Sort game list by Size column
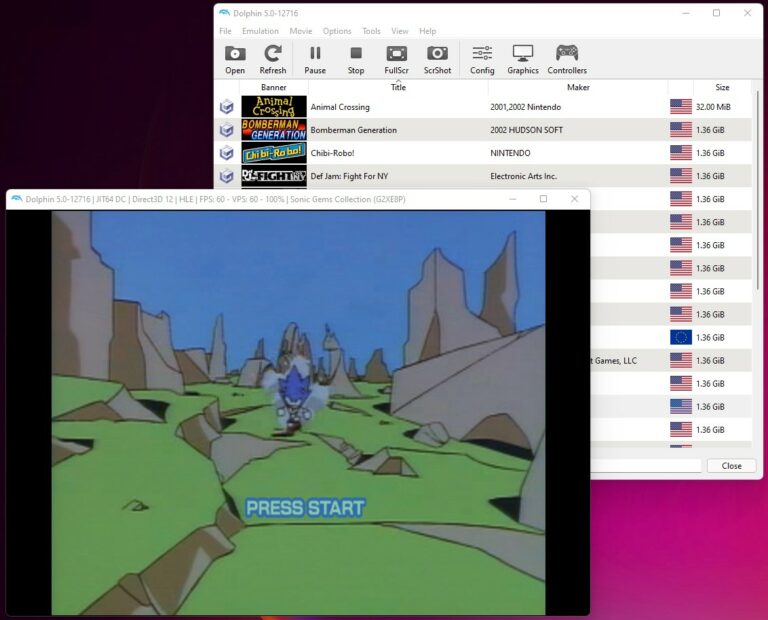Screen dimensions: 768x620 (x=722, y=88)
